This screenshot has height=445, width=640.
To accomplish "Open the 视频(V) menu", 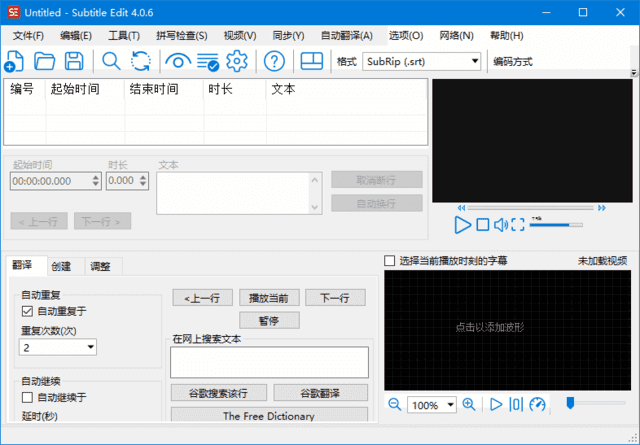I will coord(240,36).
